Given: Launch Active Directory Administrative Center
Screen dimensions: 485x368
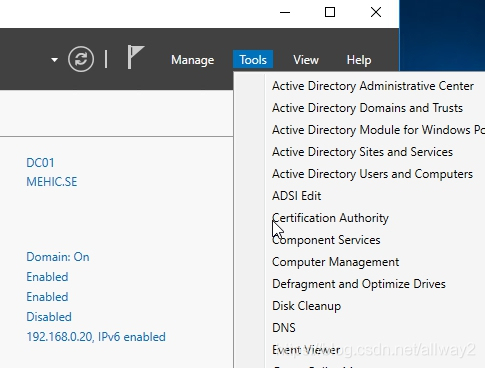Looking at the screenshot, I should click(x=373, y=86).
